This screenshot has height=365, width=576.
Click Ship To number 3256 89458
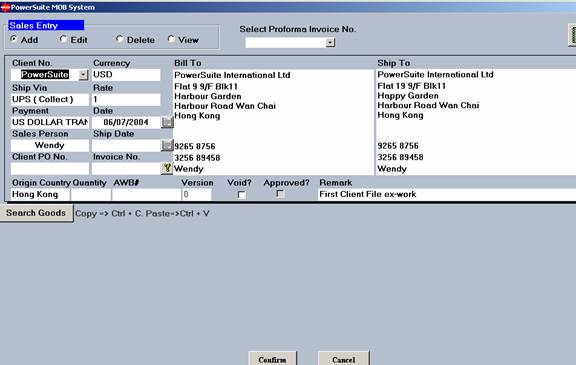(400, 158)
